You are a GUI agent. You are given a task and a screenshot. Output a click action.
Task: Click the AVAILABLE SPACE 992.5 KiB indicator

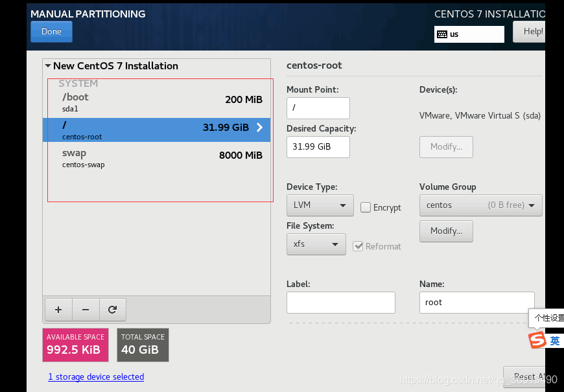[x=76, y=345]
